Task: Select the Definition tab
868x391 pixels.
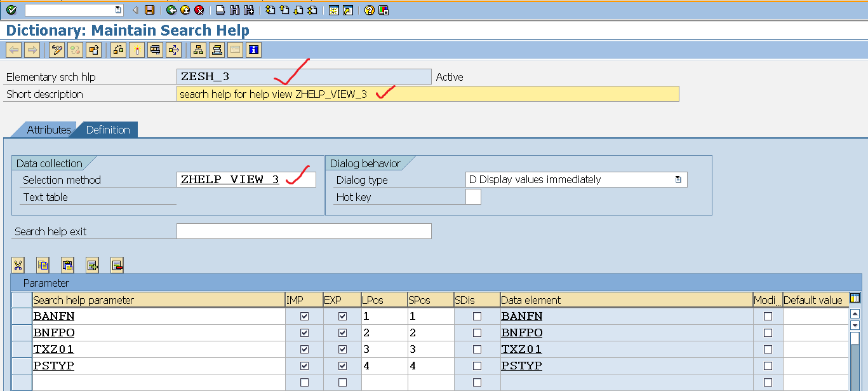Action: click(x=107, y=130)
